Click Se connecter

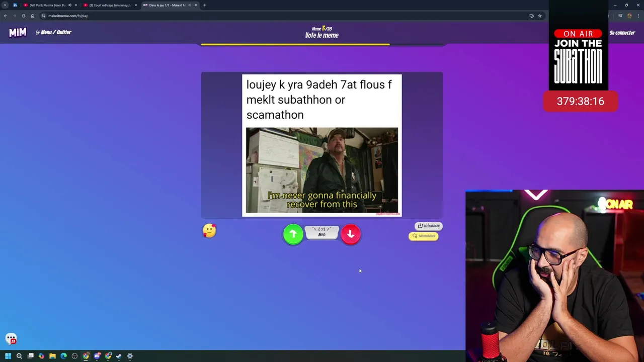point(622,33)
